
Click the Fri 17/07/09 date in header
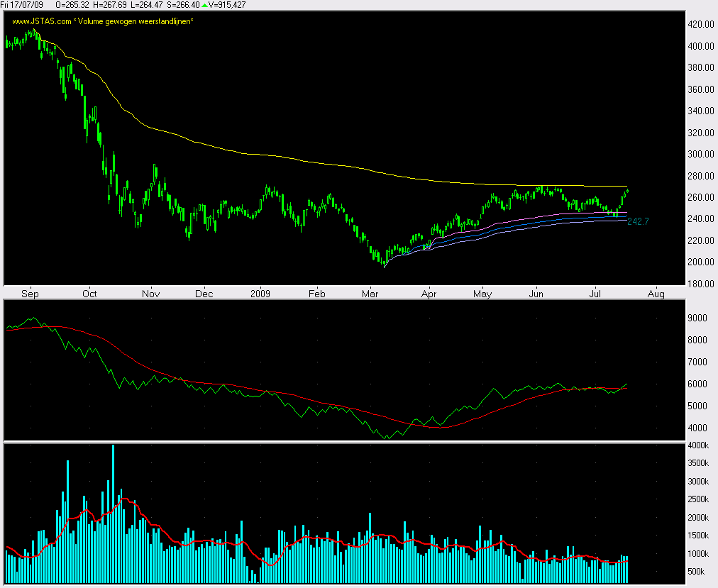tap(21, 5)
